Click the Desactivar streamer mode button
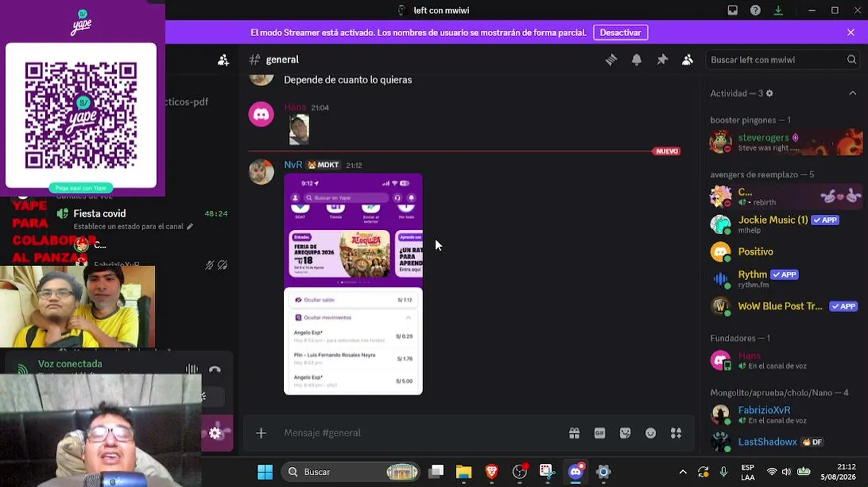 621,32
